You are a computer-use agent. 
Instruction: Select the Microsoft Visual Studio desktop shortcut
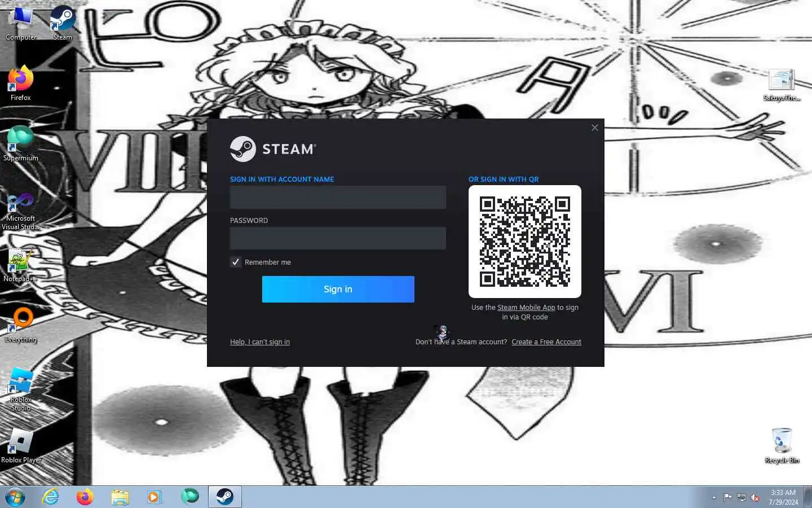tap(21, 211)
